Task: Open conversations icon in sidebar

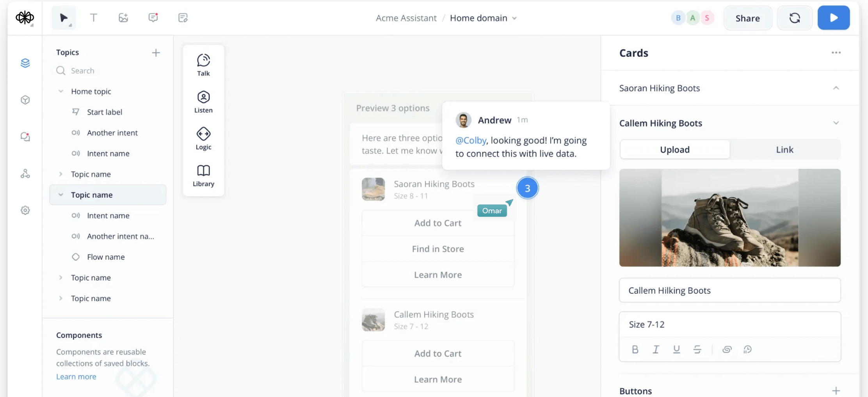Action: tap(25, 136)
